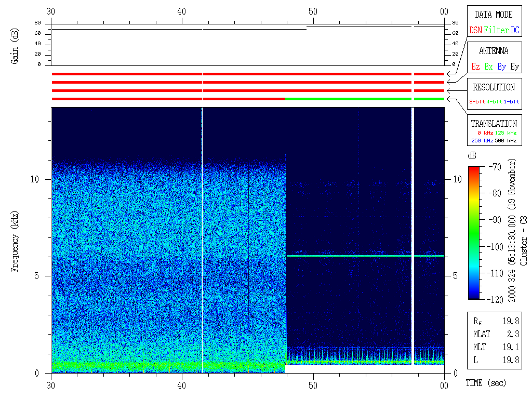The image size is (532, 399).
Task: Click the red DSN data mode label
Action: pyautogui.click(x=475, y=31)
